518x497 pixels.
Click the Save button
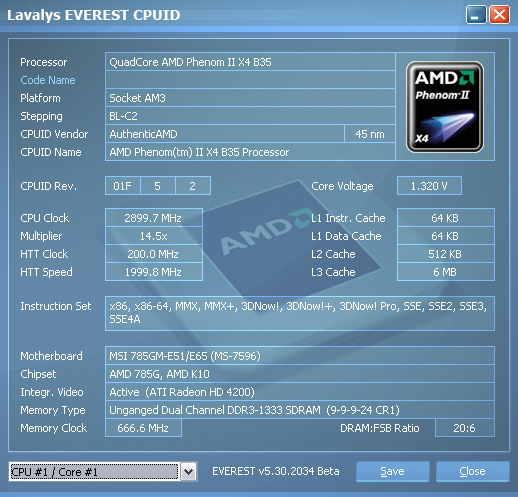click(x=392, y=471)
